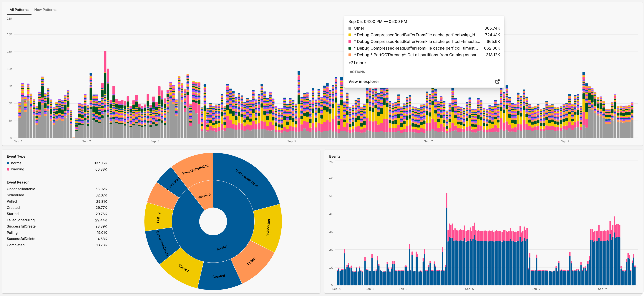Click the 60.88K warning count value
This screenshot has height=296, width=644.
(x=101, y=169)
